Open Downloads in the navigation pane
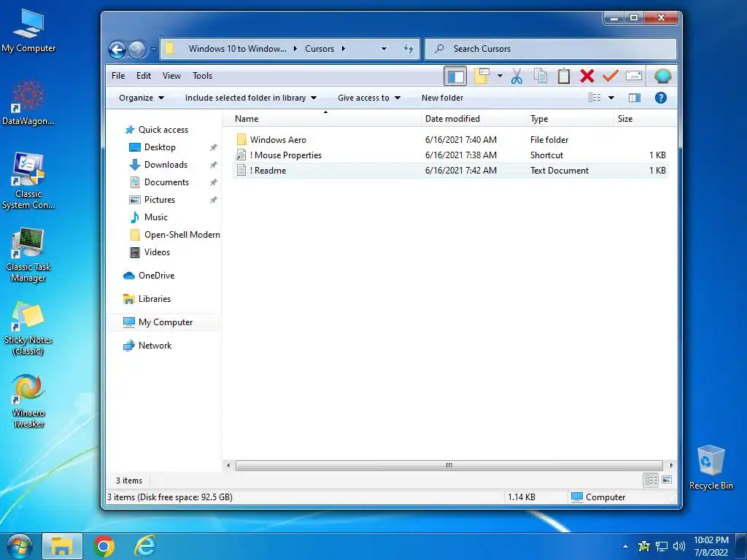The image size is (747, 560). click(x=158, y=164)
